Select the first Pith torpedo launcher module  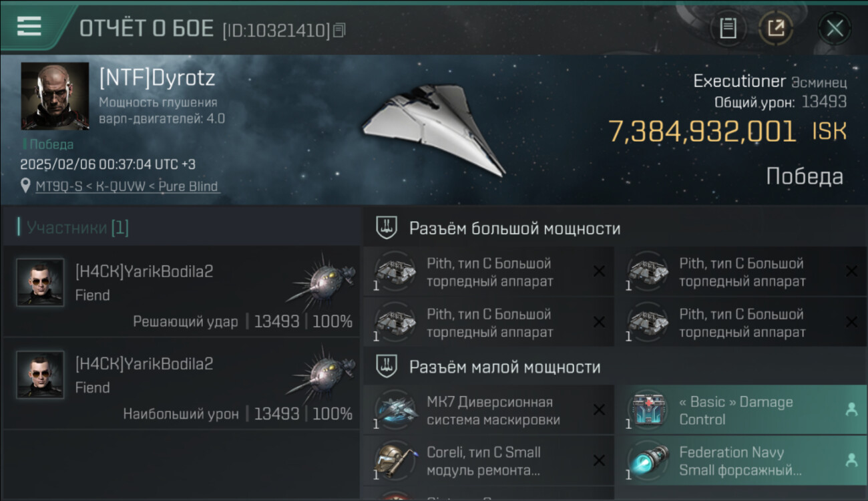tap(488, 271)
